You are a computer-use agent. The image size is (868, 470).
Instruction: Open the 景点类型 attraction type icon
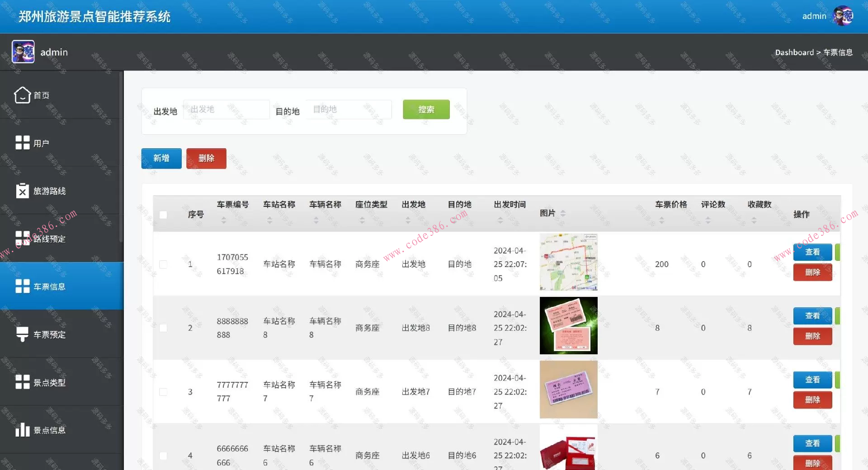coord(22,382)
